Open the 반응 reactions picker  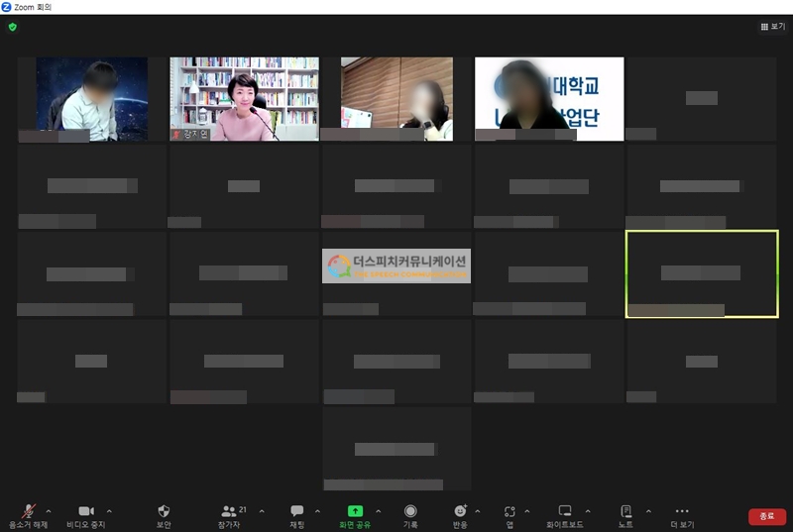(460, 512)
